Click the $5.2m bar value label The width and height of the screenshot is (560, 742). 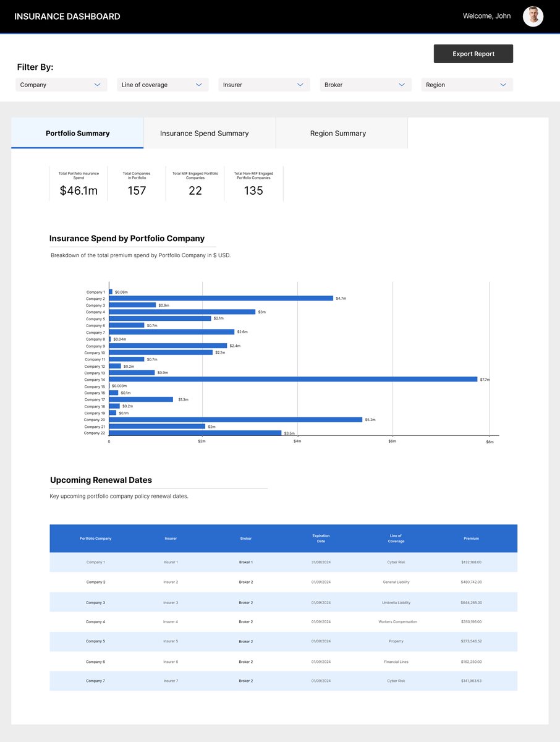370,420
